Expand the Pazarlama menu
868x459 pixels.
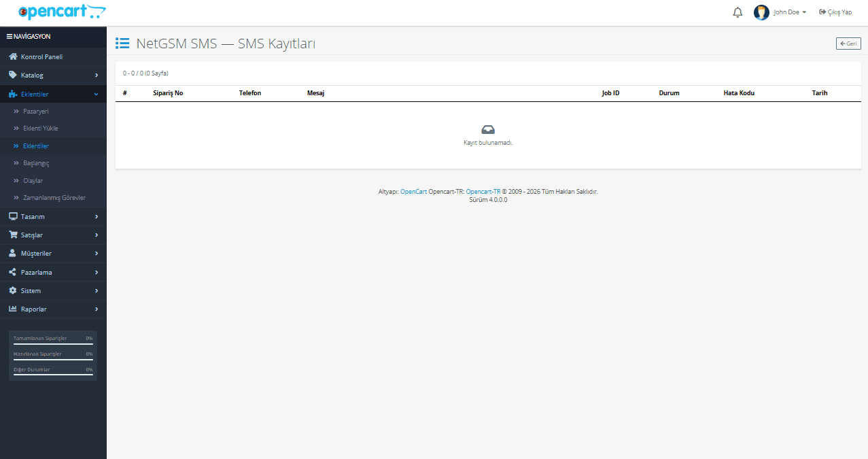[x=53, y=272]
